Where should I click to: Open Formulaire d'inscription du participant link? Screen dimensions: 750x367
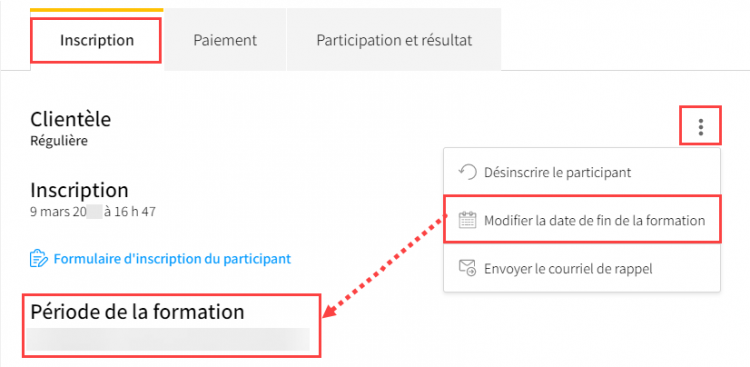172,259
